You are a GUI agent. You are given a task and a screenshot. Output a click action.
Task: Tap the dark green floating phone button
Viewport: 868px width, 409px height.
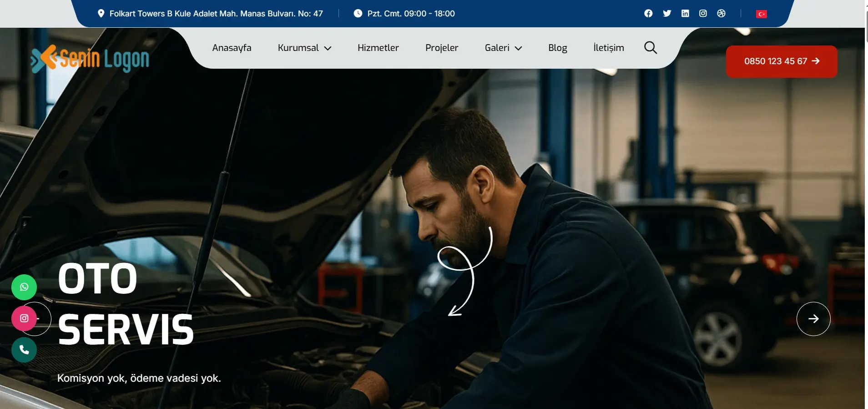pos(24,350)
